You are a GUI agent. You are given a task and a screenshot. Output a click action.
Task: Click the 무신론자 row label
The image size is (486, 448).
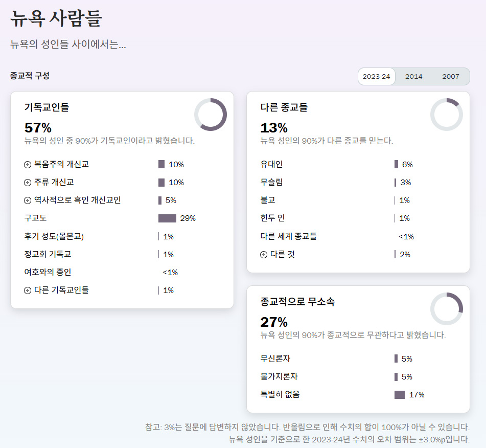coord(275,359)
